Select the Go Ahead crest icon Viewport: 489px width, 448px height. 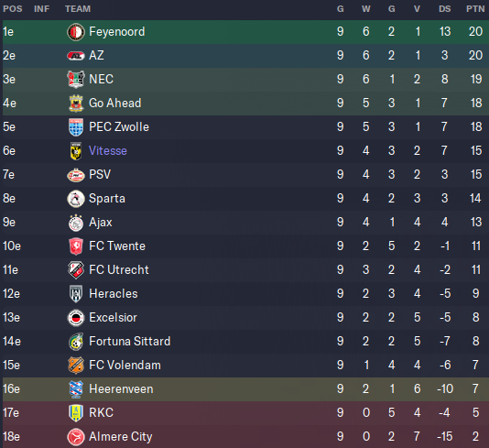pyautogui.click(x=76, y=104)
